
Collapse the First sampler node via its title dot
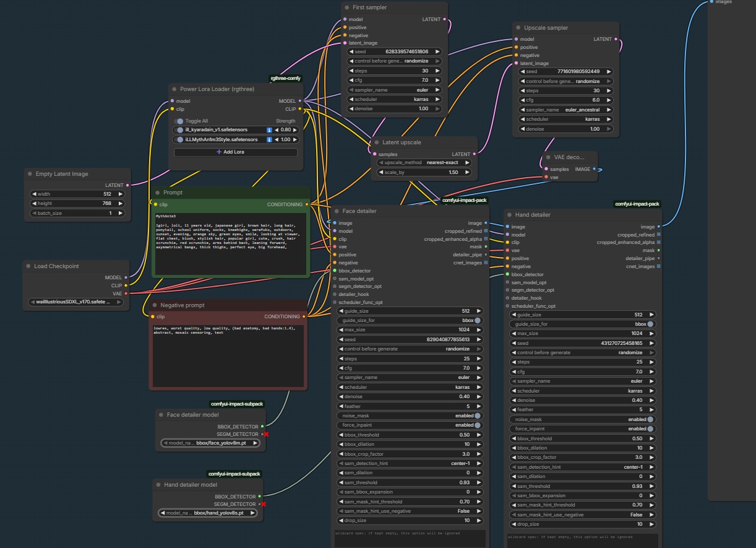pos(346,7)
